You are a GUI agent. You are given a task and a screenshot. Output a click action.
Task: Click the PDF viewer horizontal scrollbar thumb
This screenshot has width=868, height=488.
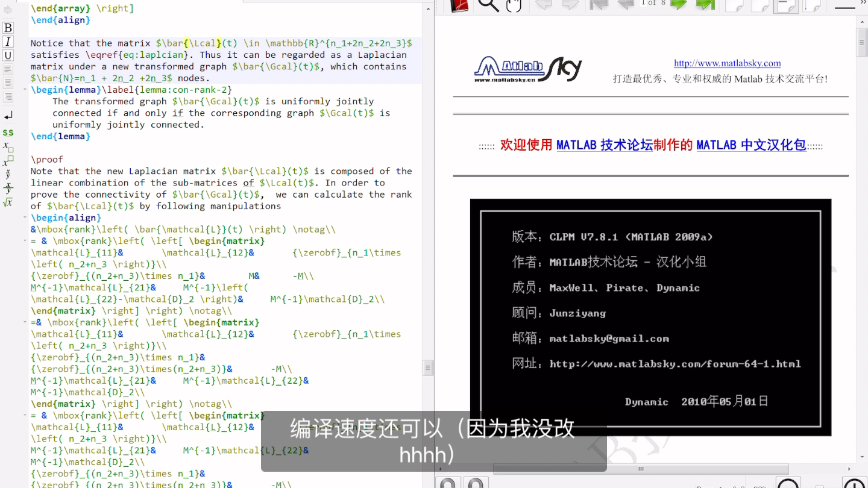[x=641, y=469]
